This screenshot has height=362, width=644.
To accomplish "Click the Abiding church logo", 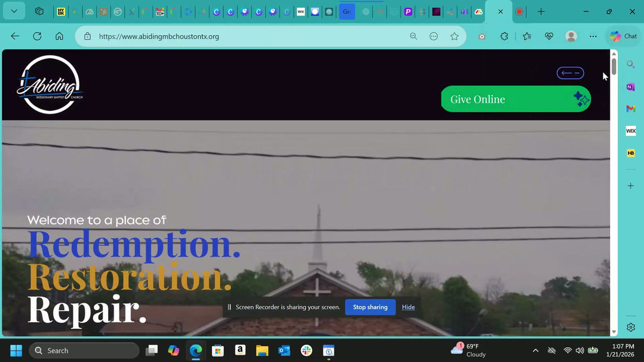I will tap(50, 84).
